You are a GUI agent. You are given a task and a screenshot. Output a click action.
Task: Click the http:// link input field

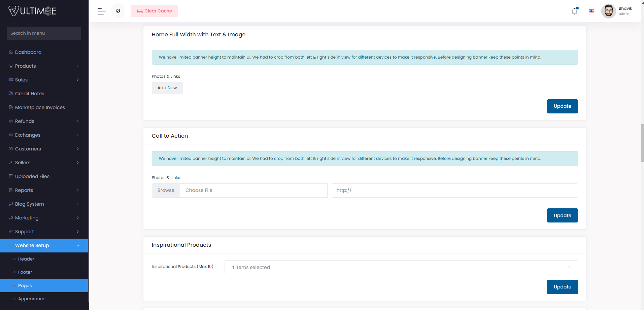tap(454, 191)
